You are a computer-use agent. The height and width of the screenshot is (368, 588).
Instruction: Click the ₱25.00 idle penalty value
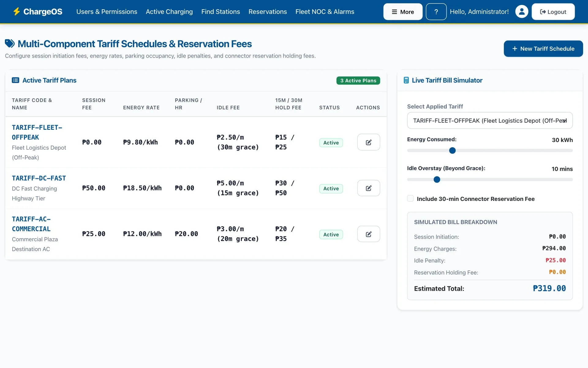click(556, 260)
